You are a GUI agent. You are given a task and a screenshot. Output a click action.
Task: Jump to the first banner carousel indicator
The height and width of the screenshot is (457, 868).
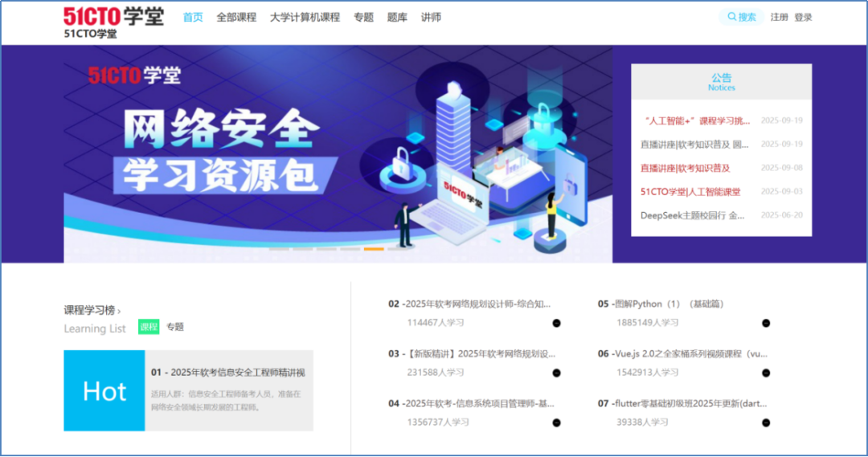coord(279,249)
